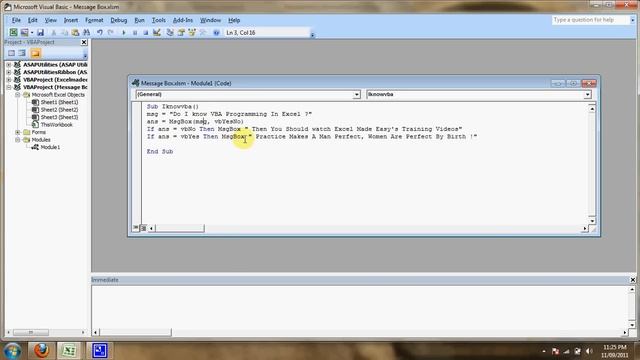
Task: Expand the ASAPUtilitiesRibbon project node
Action: point(9,72)
